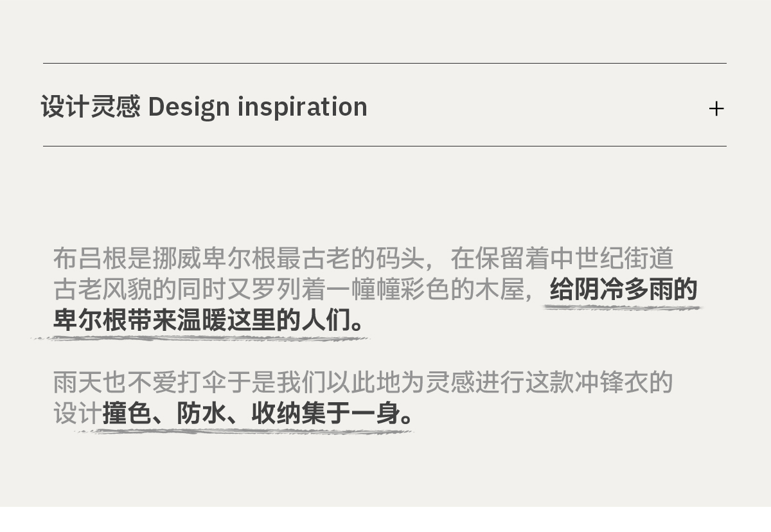Image resolution: width=771 pixels, height=532 pixels.
Task: Click the phrase 一幢幢彩色的木屋
Action: coord(425,290)
